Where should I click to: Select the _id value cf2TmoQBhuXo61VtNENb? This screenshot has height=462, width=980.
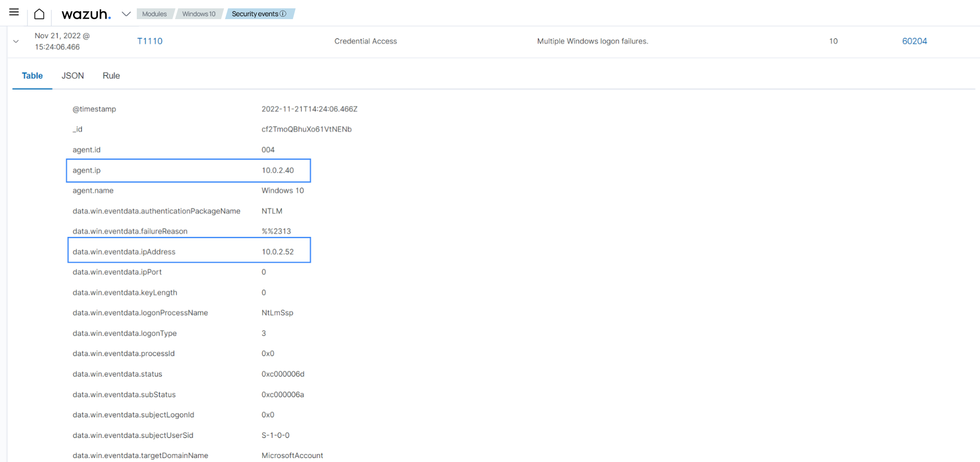pos(306,129)
